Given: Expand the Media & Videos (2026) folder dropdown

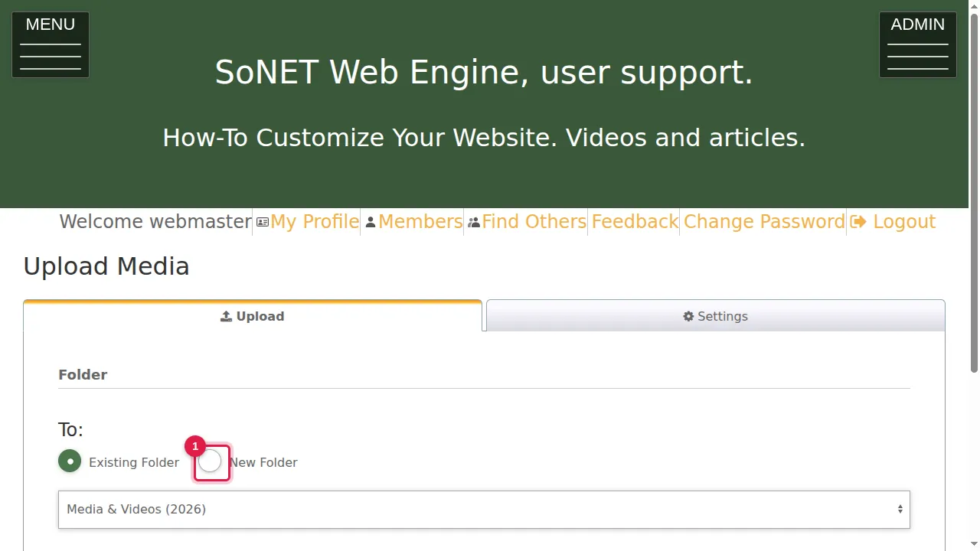Looking at the screenshot, I should coord(484,510).
